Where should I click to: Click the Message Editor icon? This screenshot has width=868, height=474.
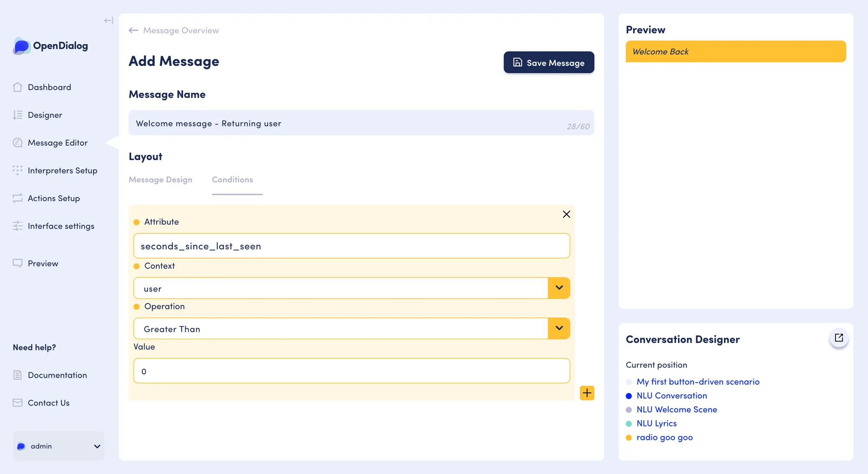17,143
